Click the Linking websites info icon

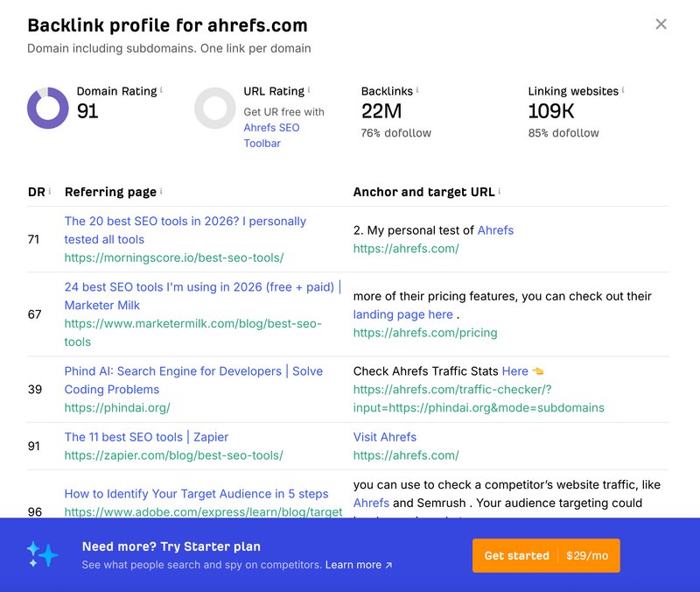pos(623,90)
